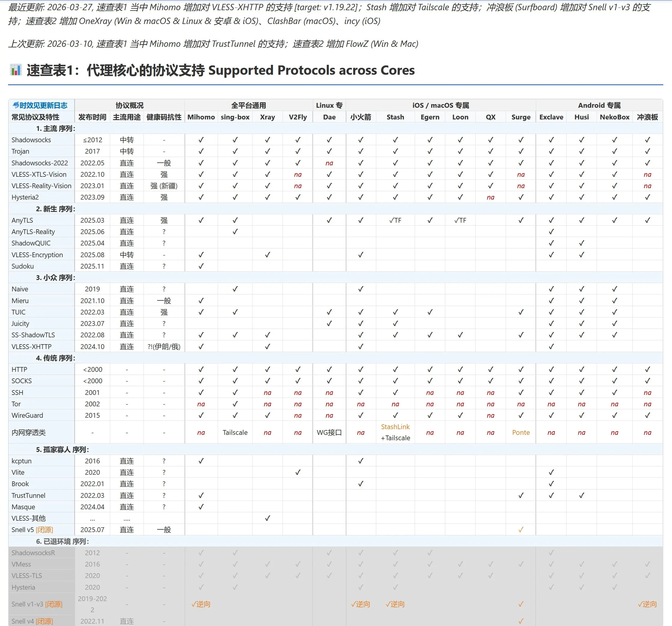Click the dolphin icon beside 时效见更新日志

tap(16, 105)
